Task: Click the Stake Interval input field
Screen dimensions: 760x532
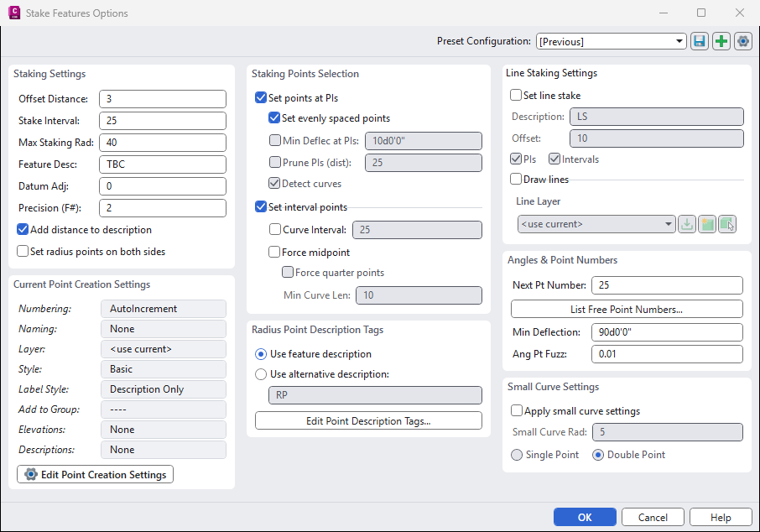Action: click(x=163, y=121)
